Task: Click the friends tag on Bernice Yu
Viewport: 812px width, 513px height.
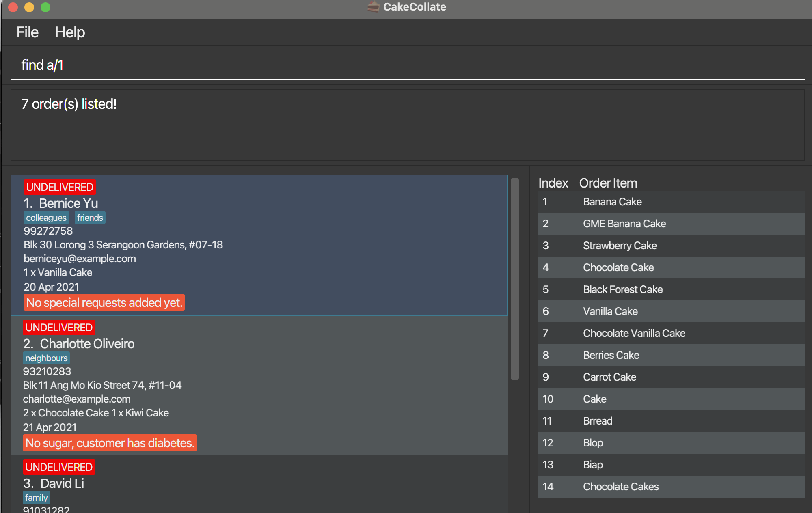Action: [x=90, y=218]
